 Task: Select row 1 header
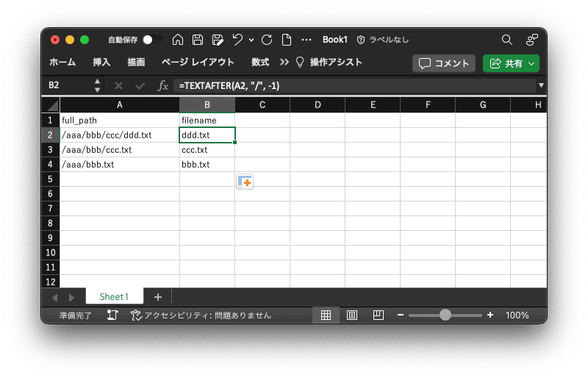pos(50,120)
